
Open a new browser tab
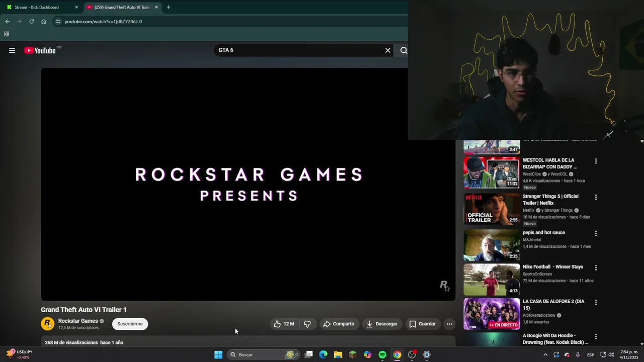click(168, 8)
